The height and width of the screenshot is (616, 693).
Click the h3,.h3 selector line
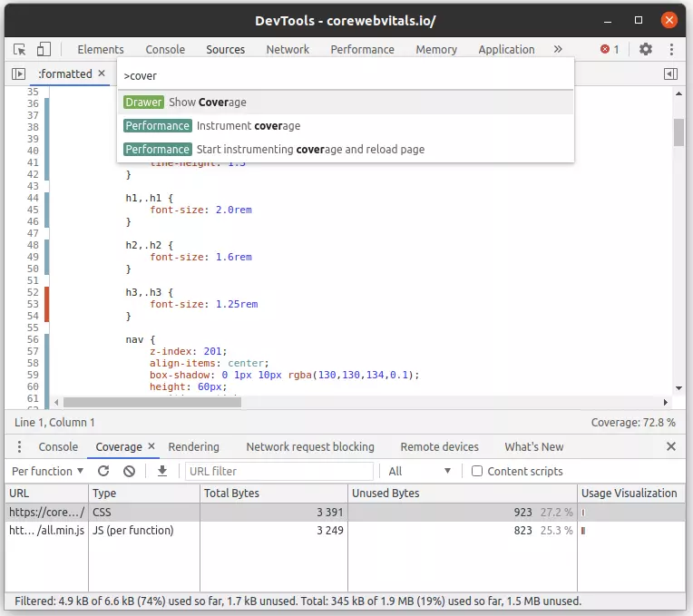150,292
